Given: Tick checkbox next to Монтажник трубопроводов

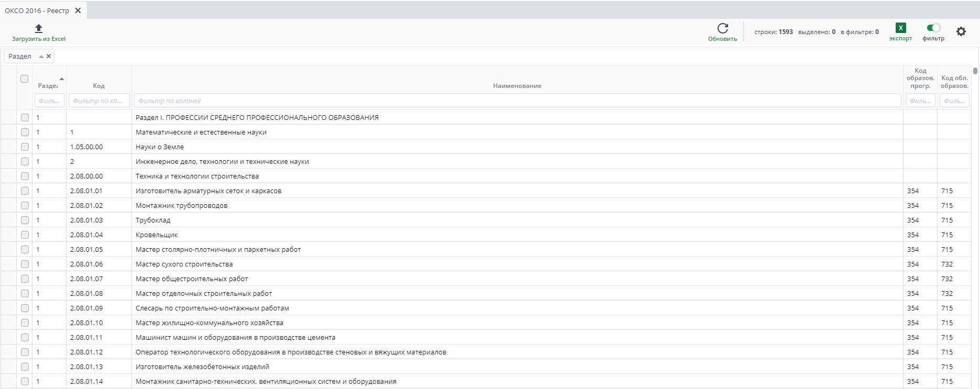Looking at the screenshot, I should pos(25,205).
